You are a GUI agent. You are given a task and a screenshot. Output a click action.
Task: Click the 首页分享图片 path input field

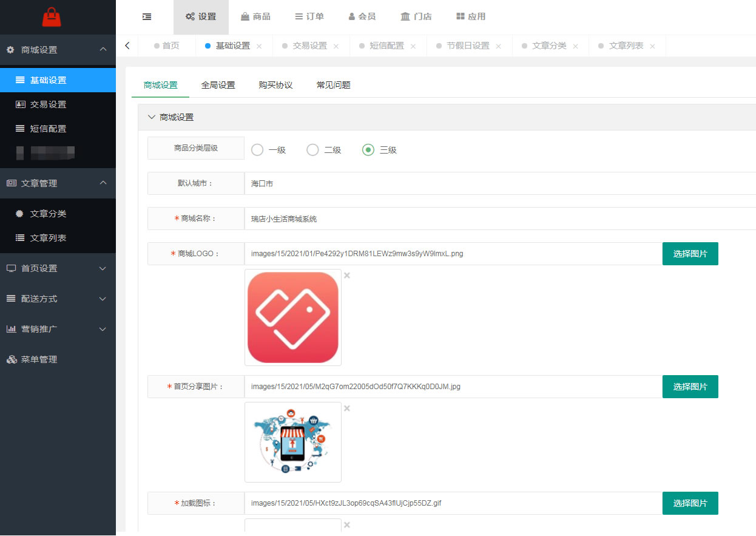click(453, 387)
